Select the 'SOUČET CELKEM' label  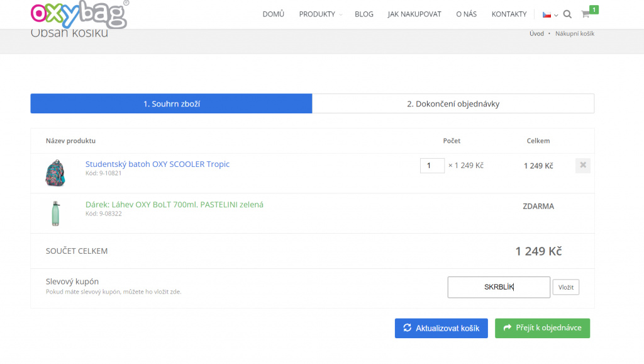[77, 251]
